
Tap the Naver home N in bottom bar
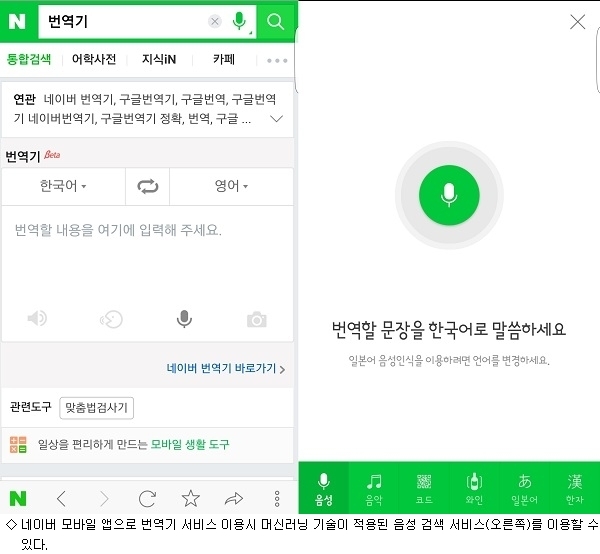(x=18, y=499)
